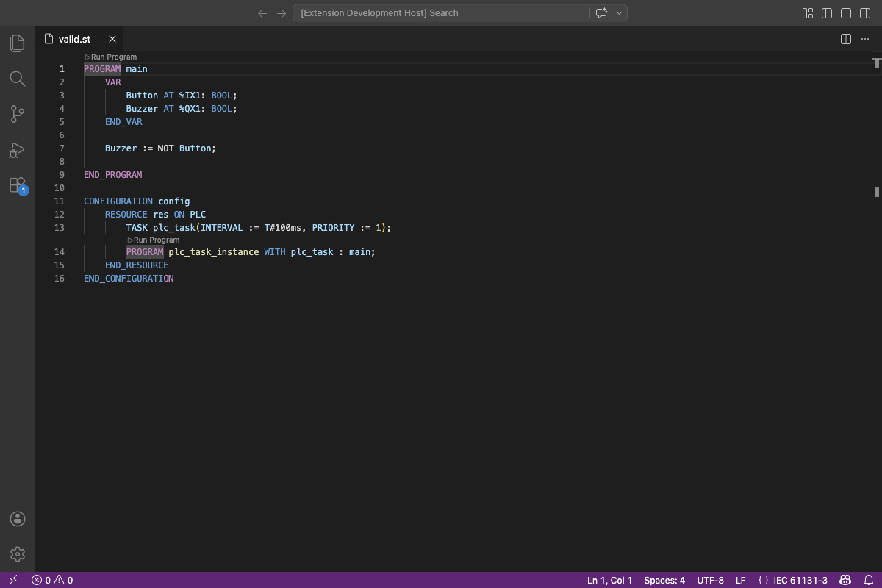Open the Run and Debug view

point(18,151)
